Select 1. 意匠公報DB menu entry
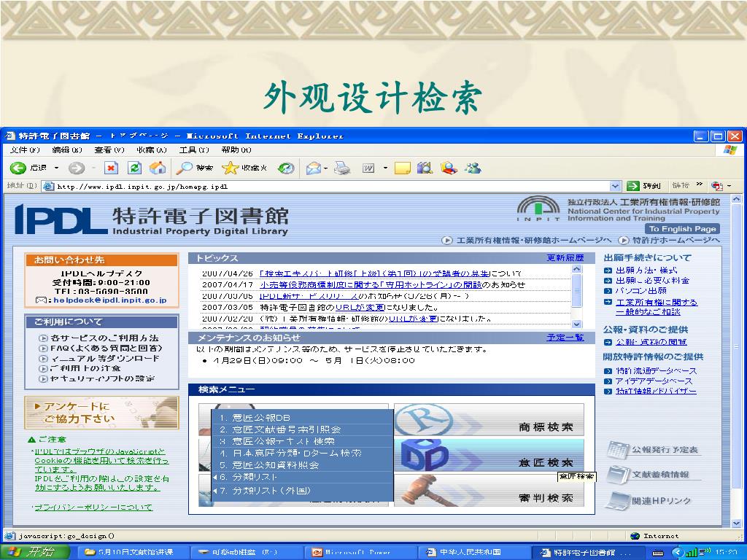This screenshot has height=560, width=747. [303, 418]
